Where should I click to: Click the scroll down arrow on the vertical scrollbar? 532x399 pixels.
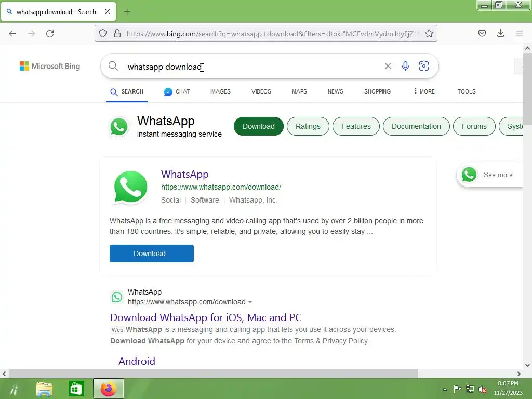click(x=528, y=365)
